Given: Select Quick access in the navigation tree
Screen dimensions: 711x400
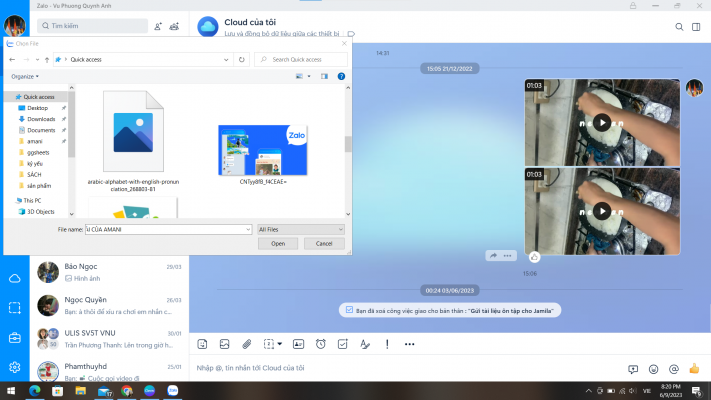Looking at the screenshot, I should point(39,97).
